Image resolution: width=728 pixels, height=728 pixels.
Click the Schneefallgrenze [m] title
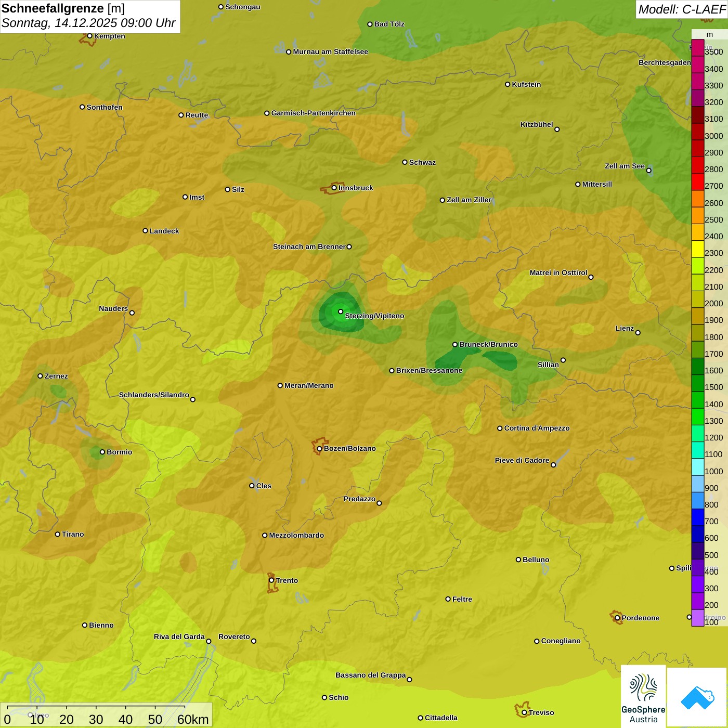click(x=63, y=8)
